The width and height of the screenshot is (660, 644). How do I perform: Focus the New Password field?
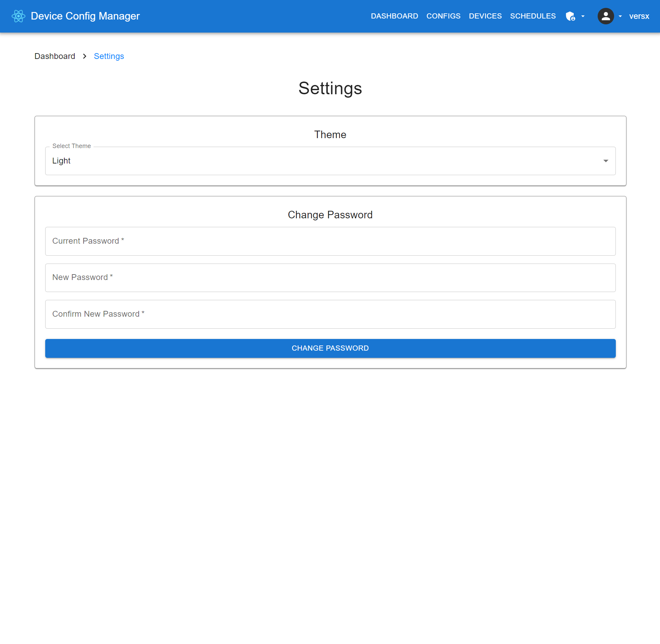point(330,278)
